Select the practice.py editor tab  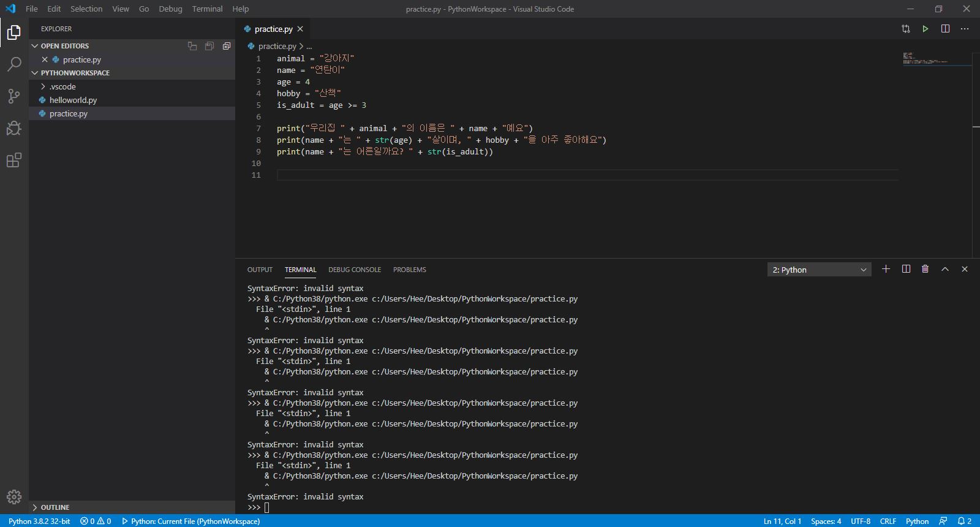(x=273, y=29)
